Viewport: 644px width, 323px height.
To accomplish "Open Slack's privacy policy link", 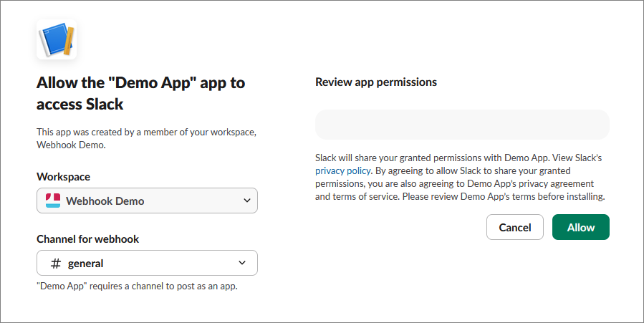I will point(342,170).
